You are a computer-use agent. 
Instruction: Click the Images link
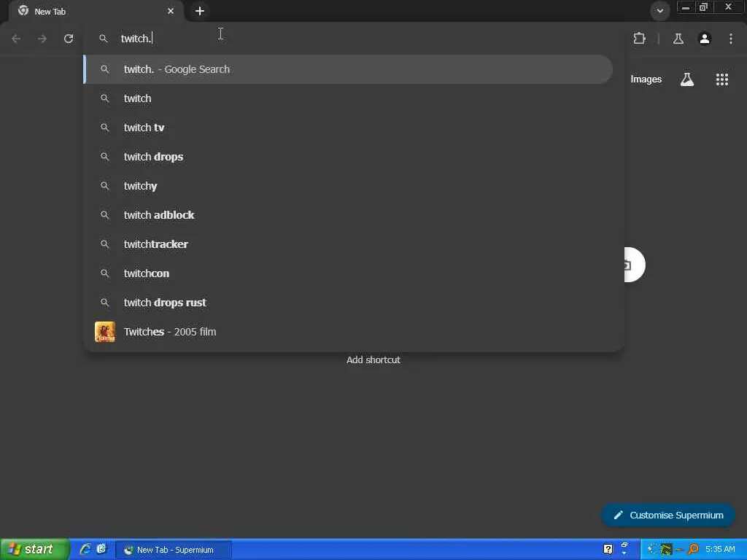646,79
